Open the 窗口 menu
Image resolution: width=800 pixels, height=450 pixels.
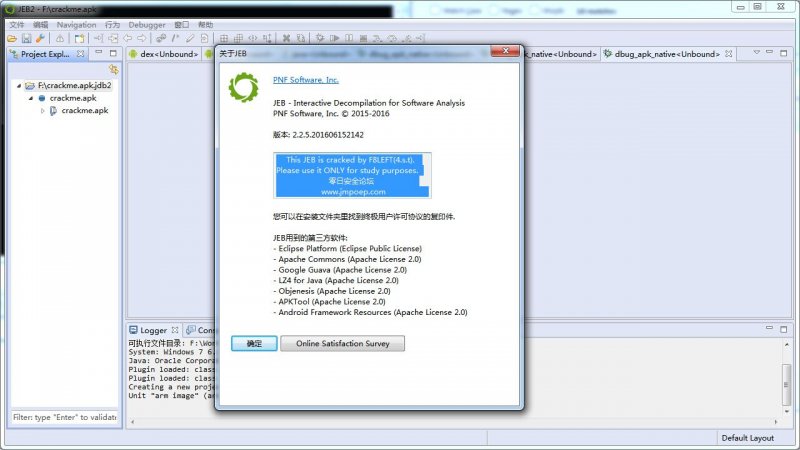[x=182, y=24]
